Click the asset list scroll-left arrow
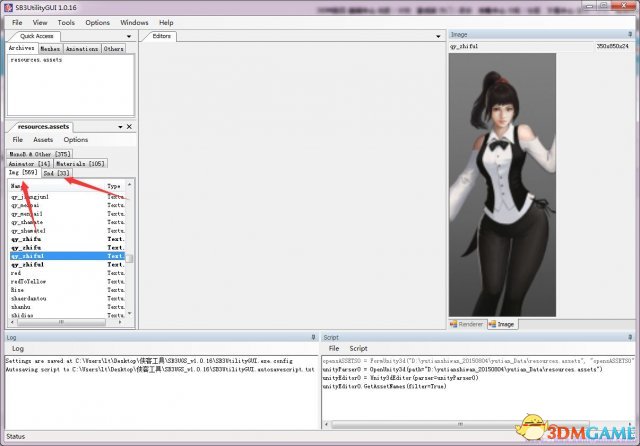This screenshot has width=640, height=446. tap(13, 322)
